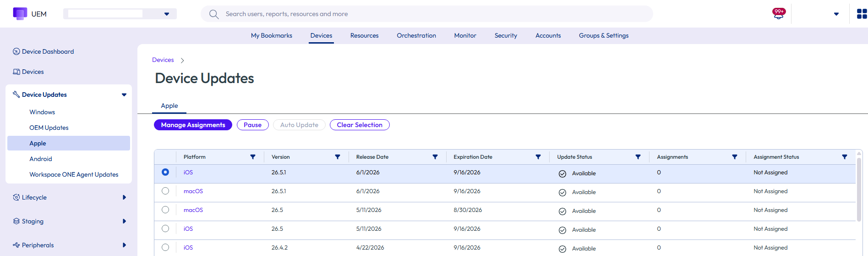Click the Pause button
The width and height of the screenshot is (868, 256).
pyautogui.click(x=253, y=125)
